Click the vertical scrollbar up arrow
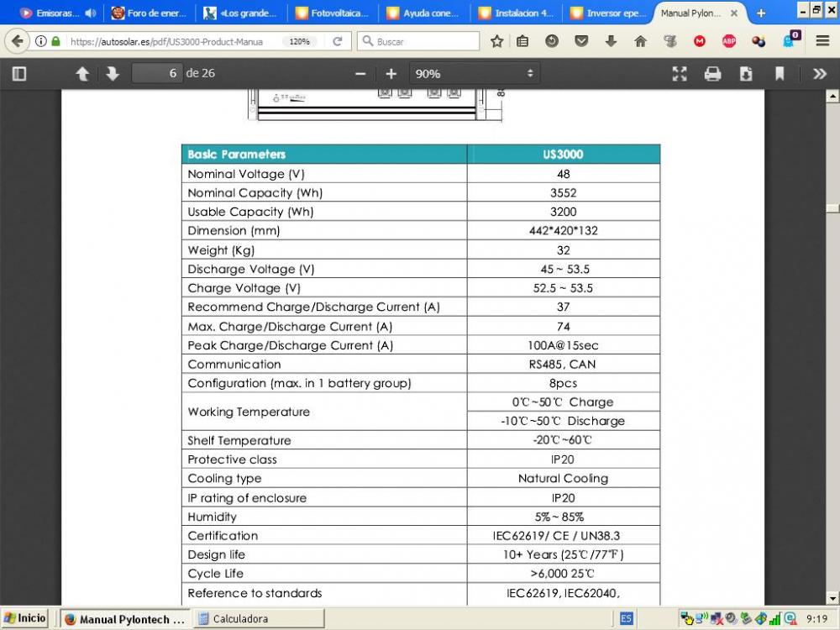Screen dimensions: 840x630 (832, 97)
